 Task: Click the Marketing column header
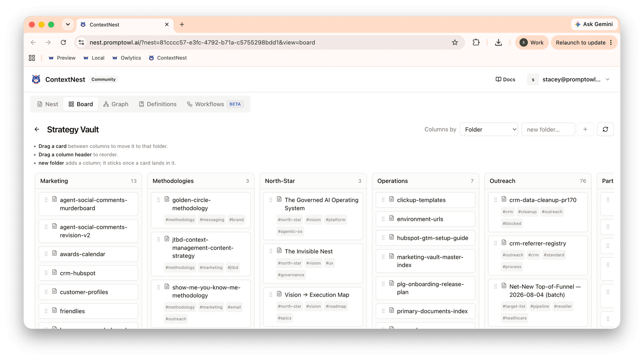[x=89, y=181]
